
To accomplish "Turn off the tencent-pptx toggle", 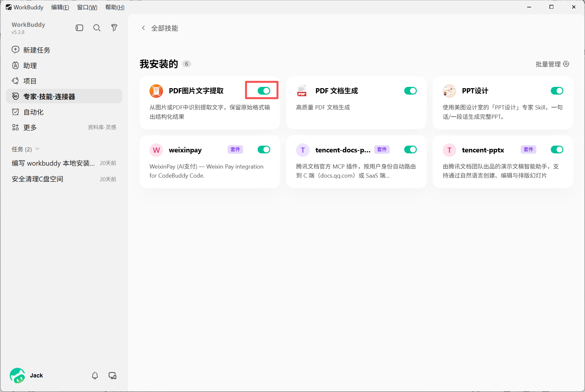I will 557,150.
